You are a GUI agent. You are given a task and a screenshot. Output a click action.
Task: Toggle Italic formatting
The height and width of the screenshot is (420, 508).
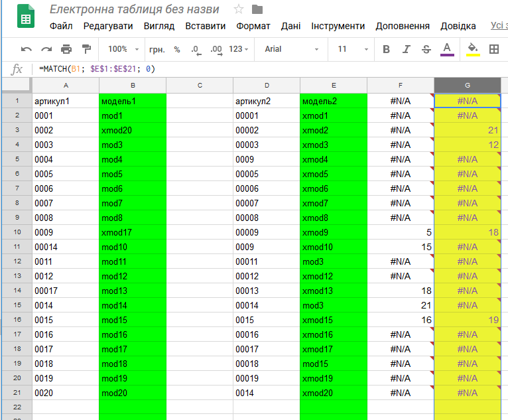click(406, 49)
